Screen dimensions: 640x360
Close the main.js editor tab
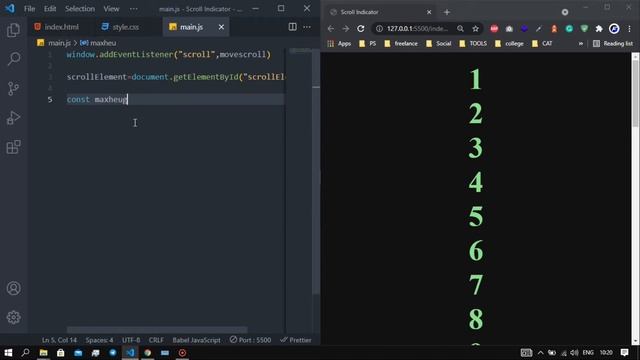point(221,27)
